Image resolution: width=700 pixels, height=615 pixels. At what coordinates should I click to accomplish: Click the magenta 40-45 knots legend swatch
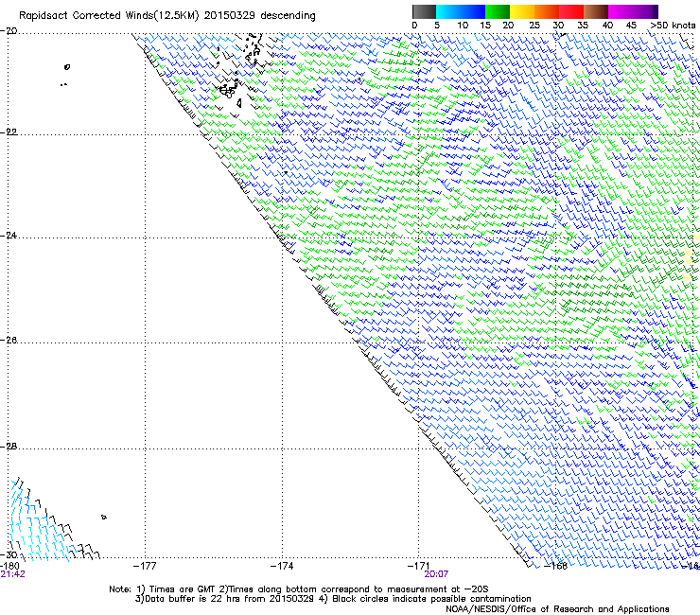click(621, 11)
